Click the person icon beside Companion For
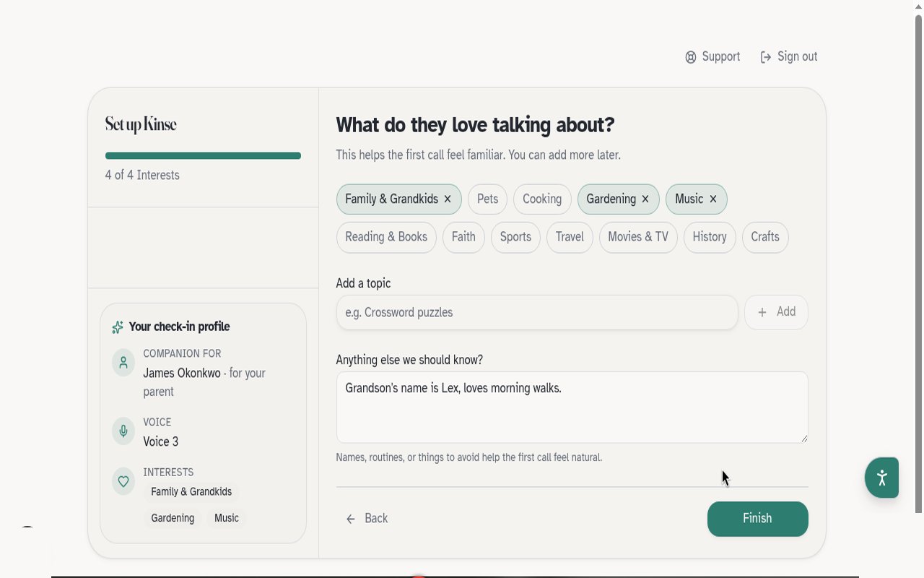The height and width of the screenshot is (578, 924). [x=123, y=363]
